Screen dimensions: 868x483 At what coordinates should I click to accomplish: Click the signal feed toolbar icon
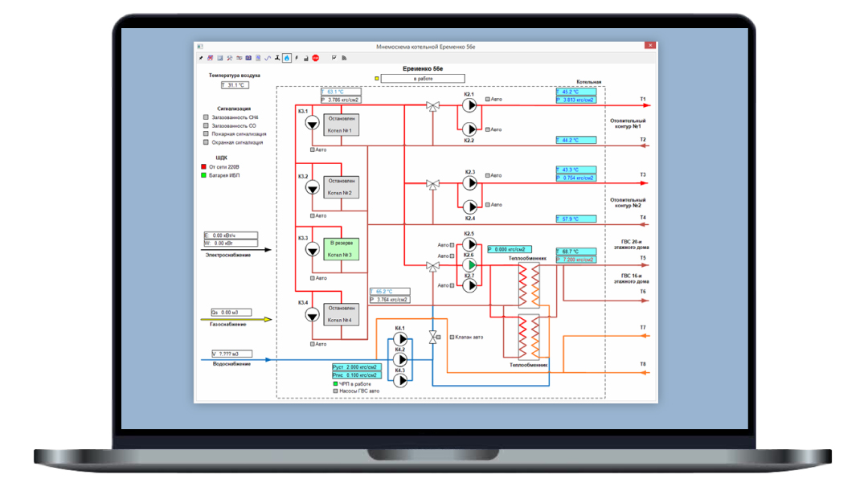point(343,58)
